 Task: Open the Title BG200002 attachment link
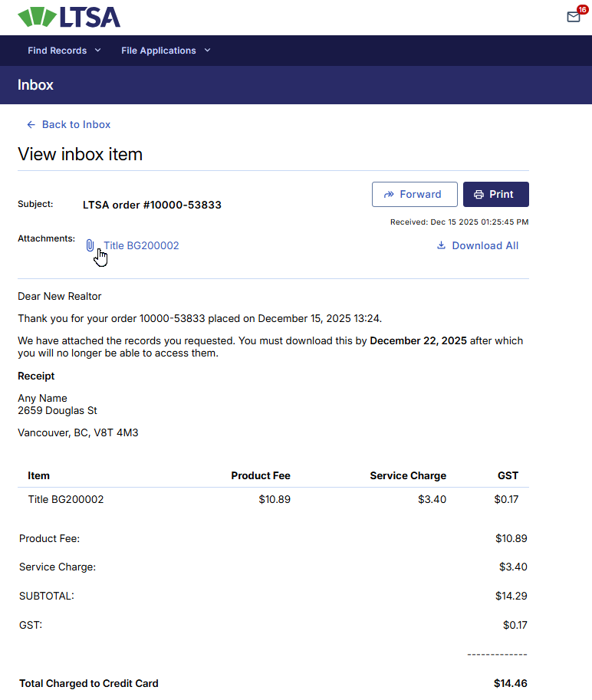tap(141, 245)
